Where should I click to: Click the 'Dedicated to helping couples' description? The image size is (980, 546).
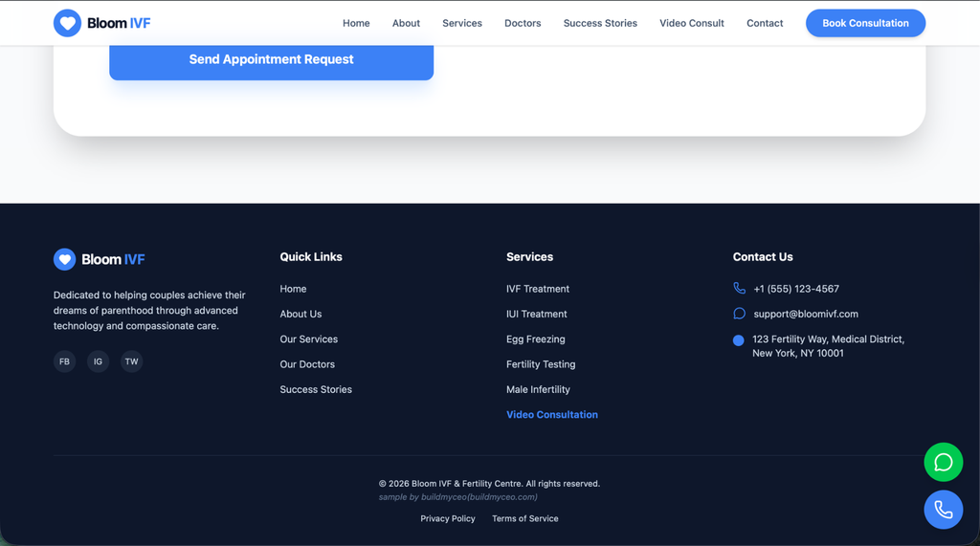(x=149, y=311)
